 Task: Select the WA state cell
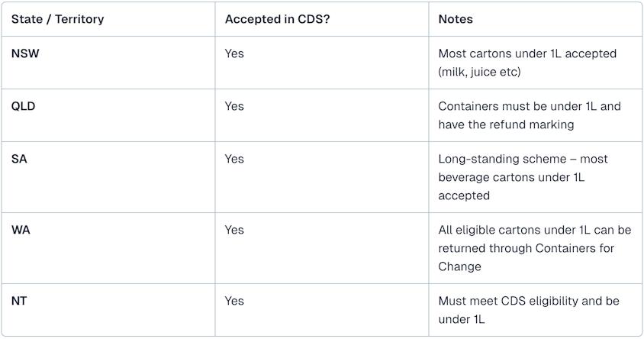[x=21, y=230]
